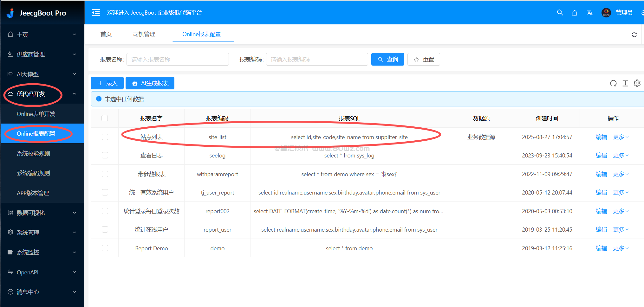Click 编辑 for the 带参数报表 row
Image resolution: width=644 pixels, height=307 pixels.
601,174
